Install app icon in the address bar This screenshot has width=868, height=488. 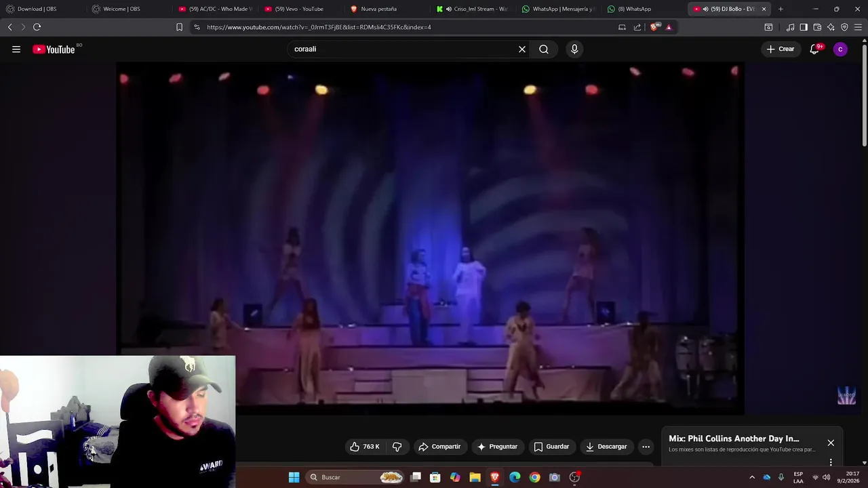tap(622, 27)
